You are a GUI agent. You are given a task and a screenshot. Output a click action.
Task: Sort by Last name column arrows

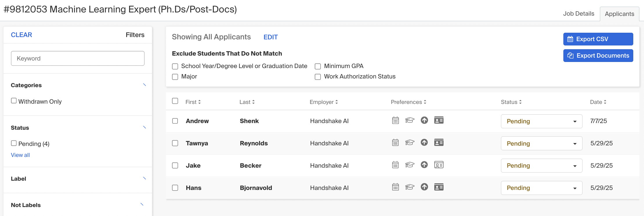(254, 102)
